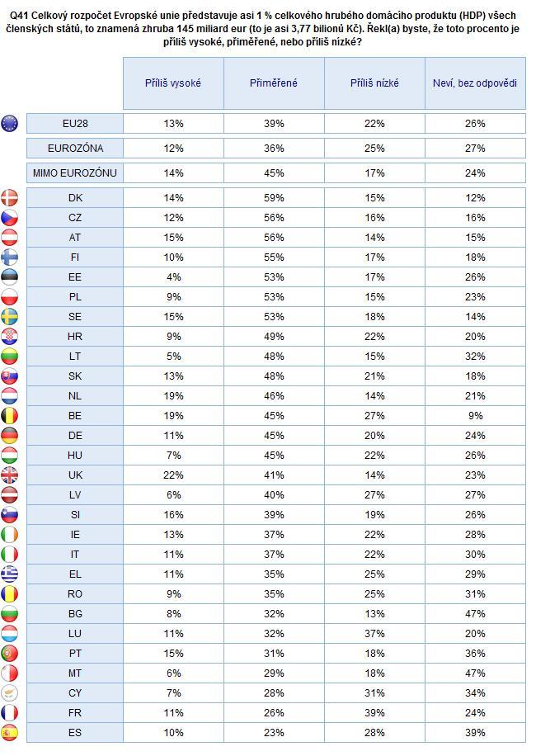Click the Finland flag icon
536x756 pixels.
(9, 257)
